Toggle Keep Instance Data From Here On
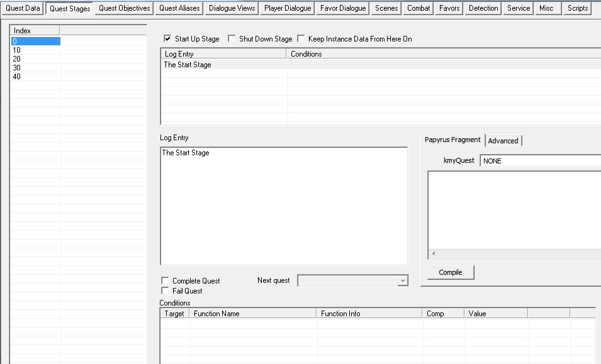 click(x=301, y=39)
